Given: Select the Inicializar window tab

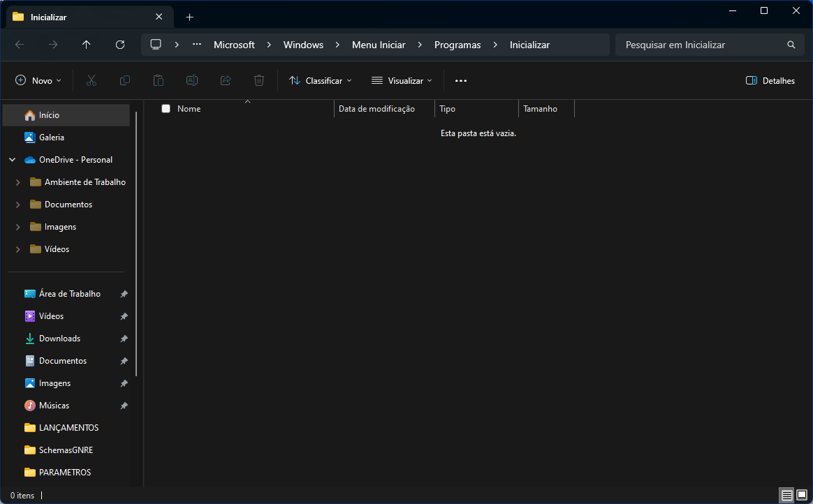Looking at the screenshot, I should click(x=89, y=17).
